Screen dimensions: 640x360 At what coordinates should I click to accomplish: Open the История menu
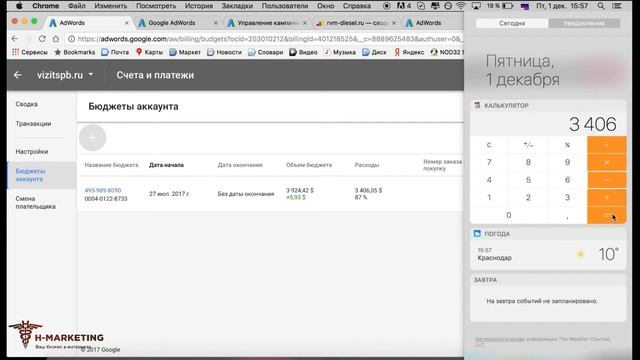coord(198,6)
